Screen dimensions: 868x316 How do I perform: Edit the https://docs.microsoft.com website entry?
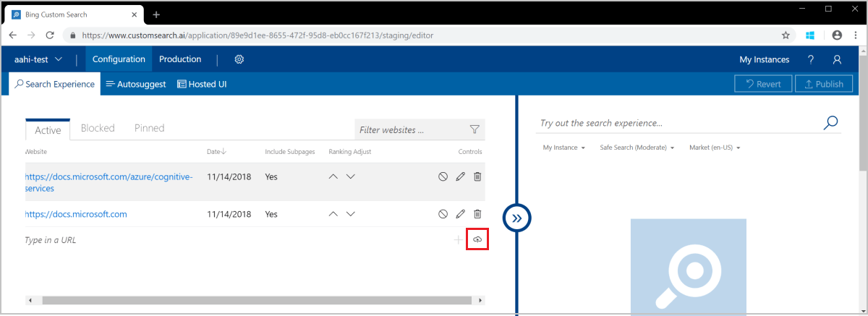(x=460, y=214)
